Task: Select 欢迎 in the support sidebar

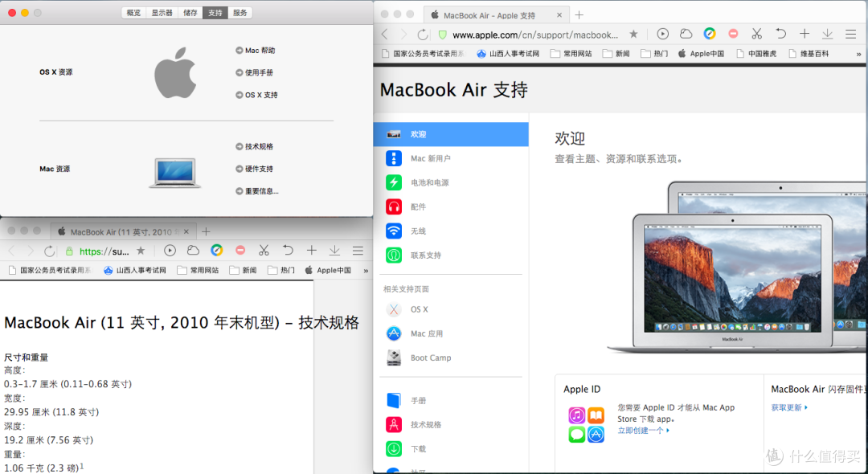Action: pyautogui.click(x=451, y=134)
